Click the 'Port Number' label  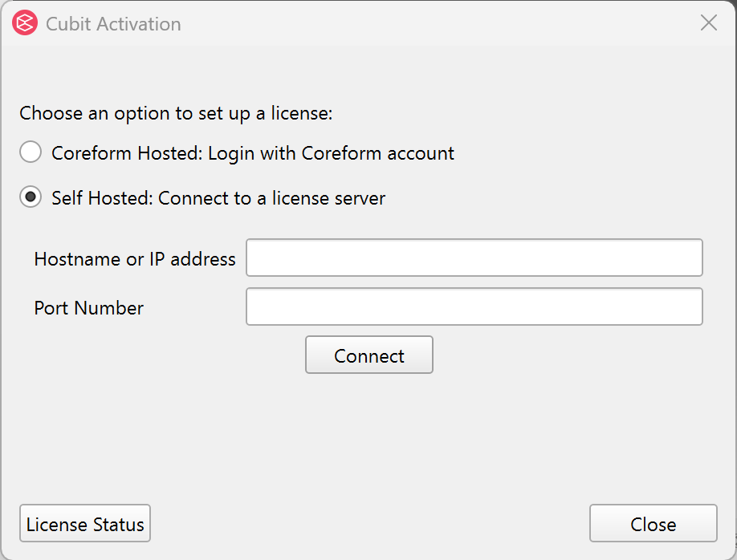[89, 308]
